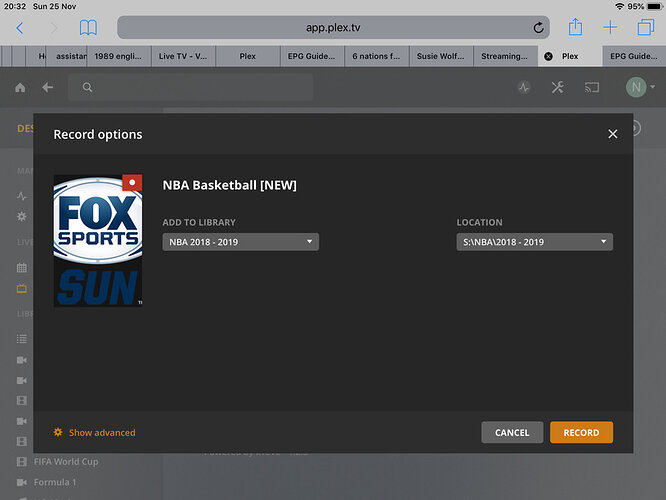Open the N user account menu

[x=640, y=87]
